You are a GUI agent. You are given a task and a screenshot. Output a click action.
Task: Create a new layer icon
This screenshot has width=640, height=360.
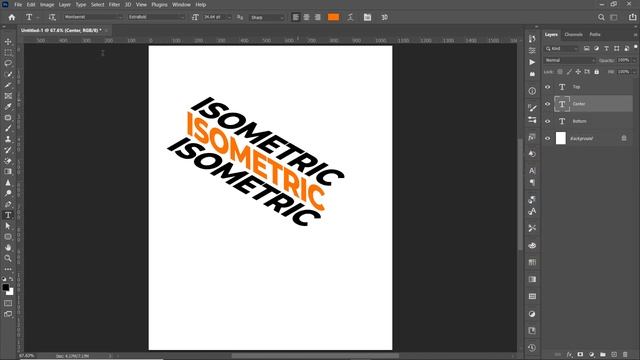(614, 355)
